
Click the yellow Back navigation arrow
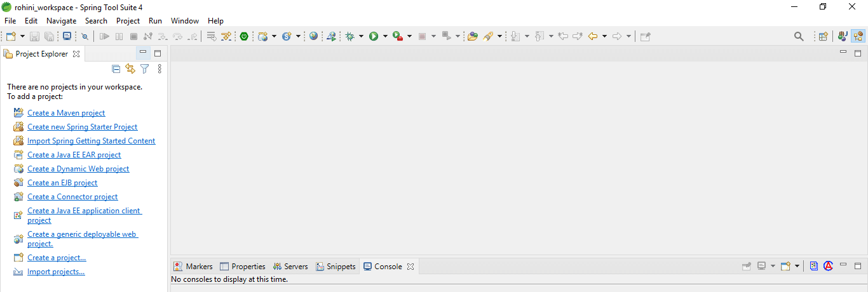point(593,37)
